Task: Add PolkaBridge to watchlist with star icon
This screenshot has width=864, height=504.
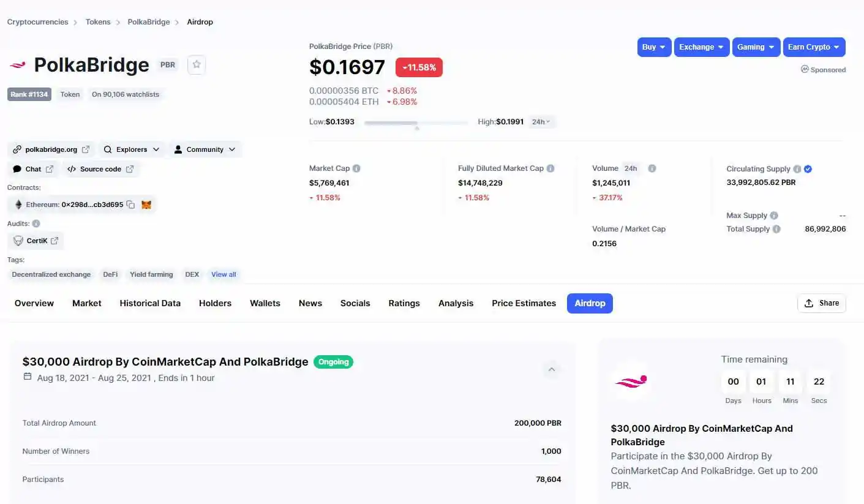Action: pos(196,64)
